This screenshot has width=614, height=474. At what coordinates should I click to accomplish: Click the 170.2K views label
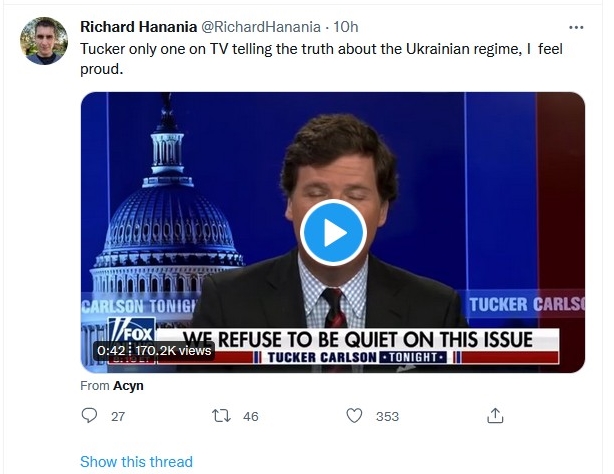point(173,351)
